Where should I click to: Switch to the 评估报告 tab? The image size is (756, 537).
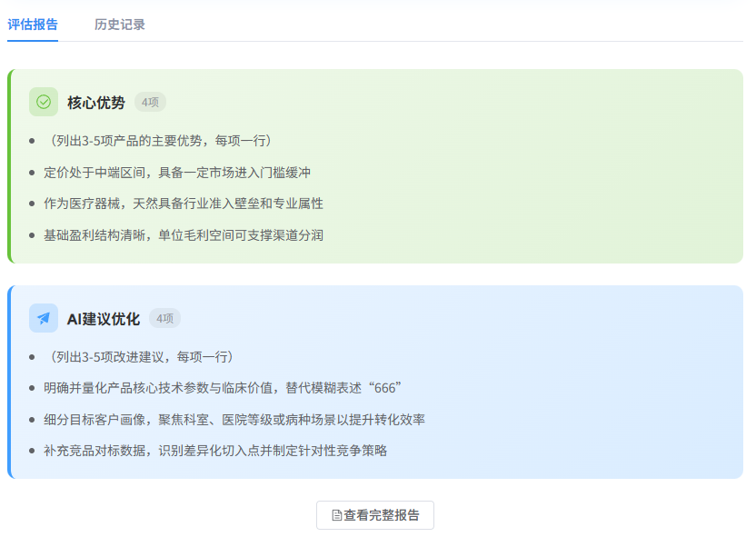[33, 25]
